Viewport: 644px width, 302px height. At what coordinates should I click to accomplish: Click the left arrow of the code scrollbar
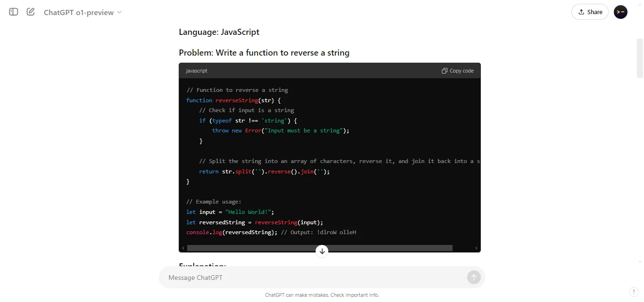[182, 248]
